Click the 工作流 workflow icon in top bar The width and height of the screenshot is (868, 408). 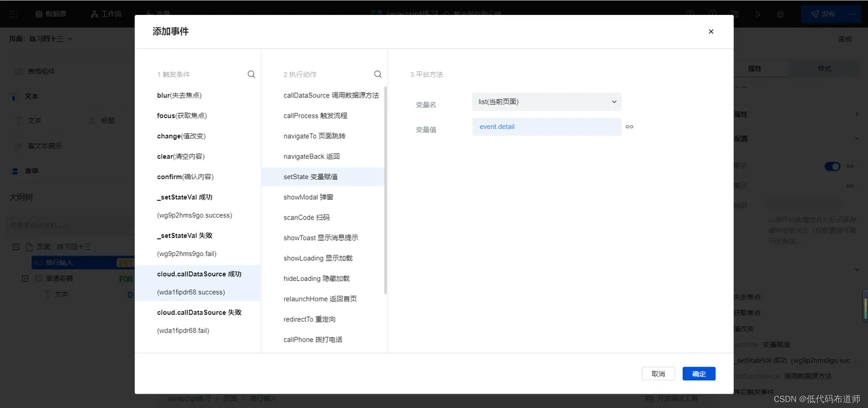tap(94, 14)
